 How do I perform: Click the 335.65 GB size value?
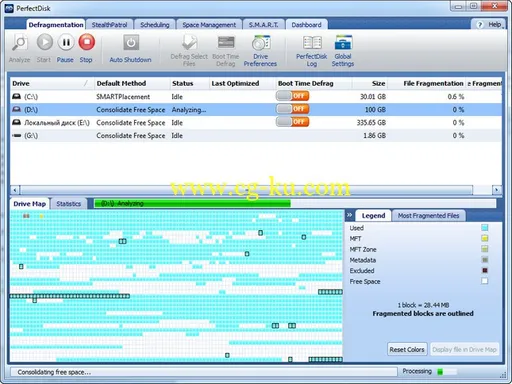pyautogui.click(x=371, y=123)
